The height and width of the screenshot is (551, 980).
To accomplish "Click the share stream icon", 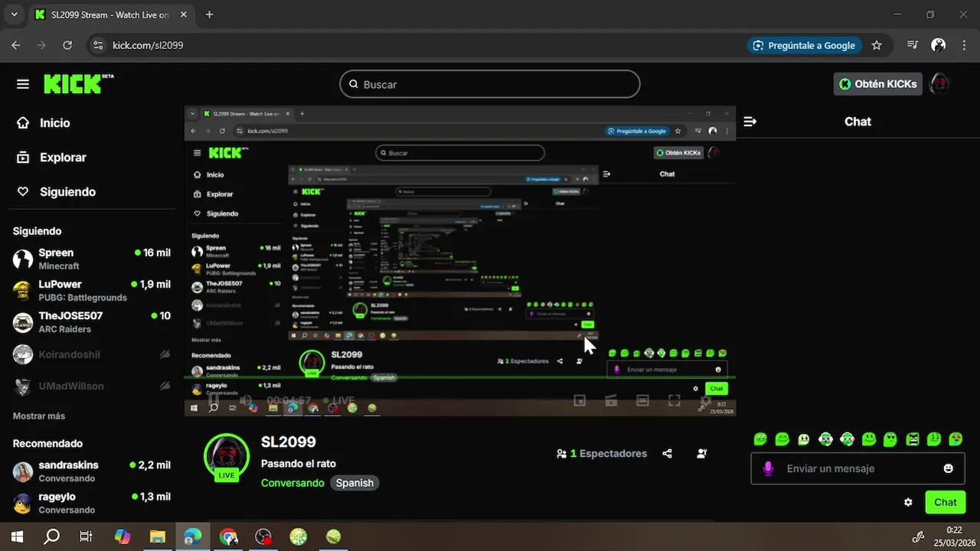I will pyautogui.click(x=667, y=454).
